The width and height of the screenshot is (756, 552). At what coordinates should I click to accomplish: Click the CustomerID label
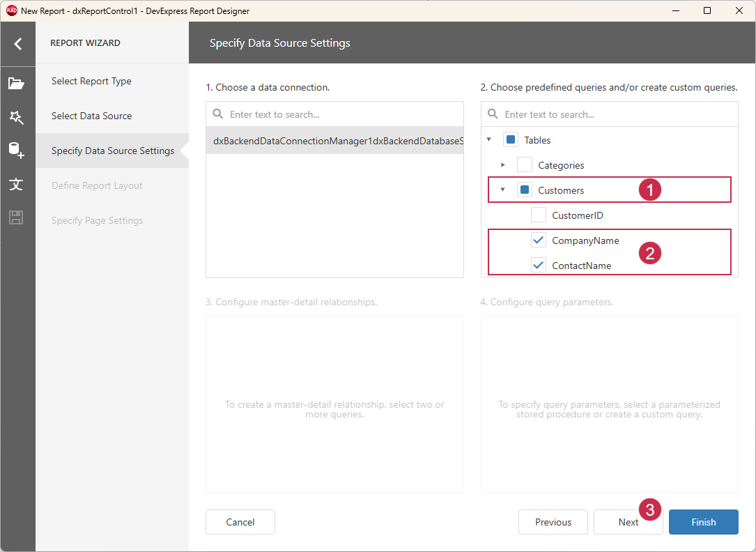pos(578,215)
